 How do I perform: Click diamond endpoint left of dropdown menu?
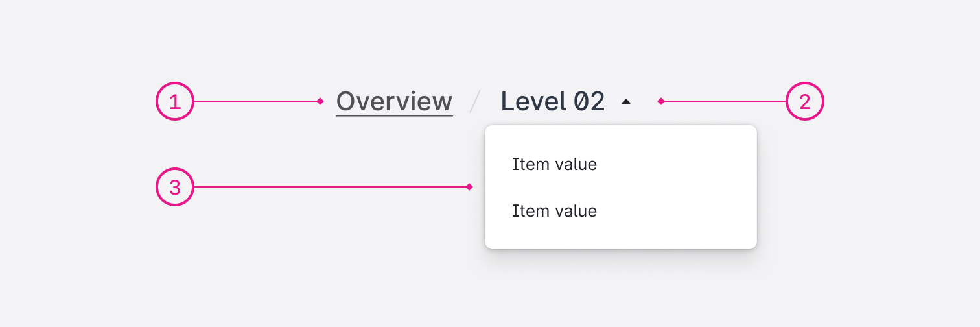[469, 187]
